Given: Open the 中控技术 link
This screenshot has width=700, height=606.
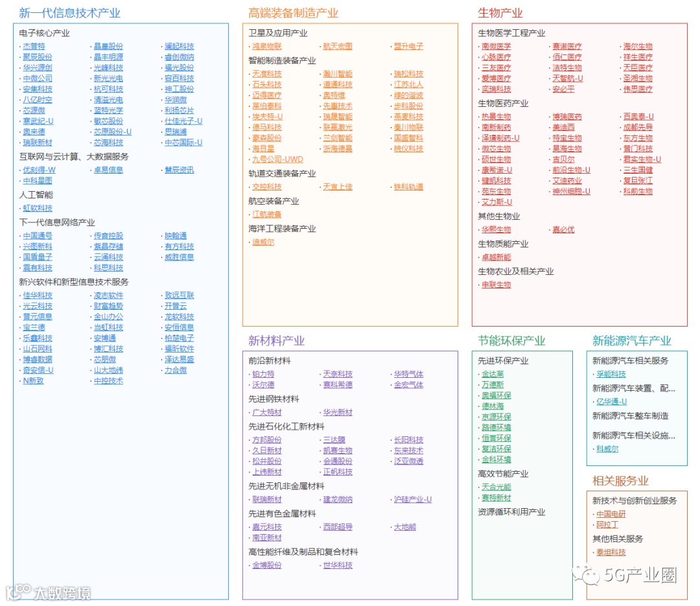Looking at the screenshot, I should pyautogui.click(x=108, y=381).
